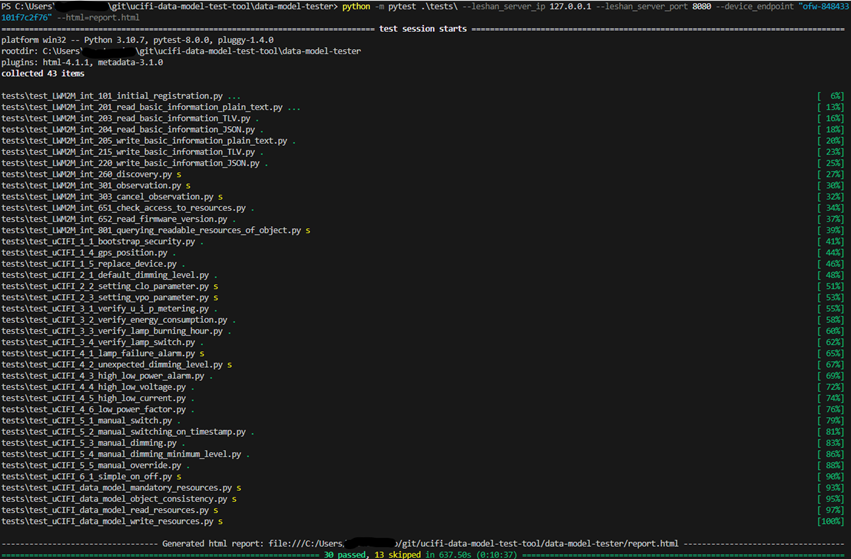This screenshot has width=851, height=559.
Task: Click test_uCIFI_2_3_setting_vpo_parameter.py
Action: 105,297
